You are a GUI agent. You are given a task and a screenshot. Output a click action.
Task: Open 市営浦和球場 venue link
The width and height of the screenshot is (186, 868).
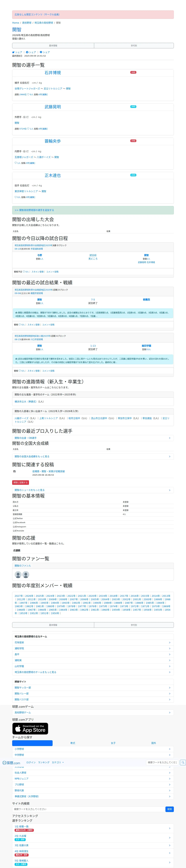pyautogui.click(x=37, y=249)
